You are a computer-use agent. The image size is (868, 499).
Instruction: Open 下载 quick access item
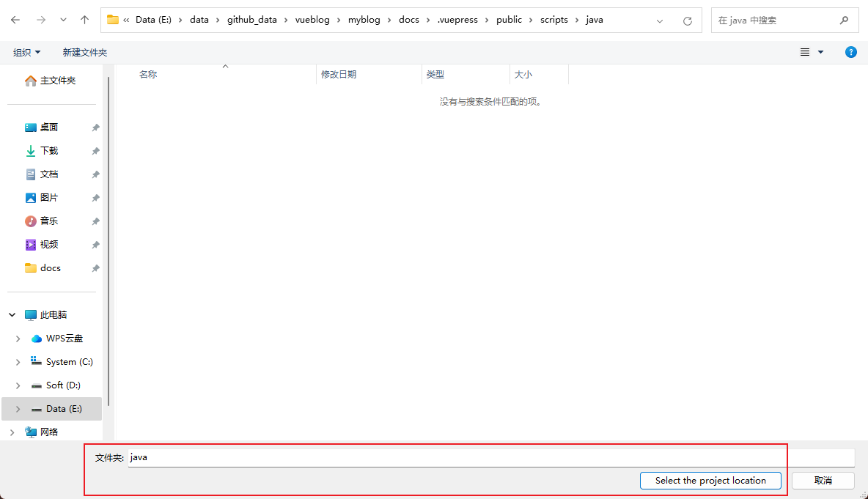click(x=42, y=151)
